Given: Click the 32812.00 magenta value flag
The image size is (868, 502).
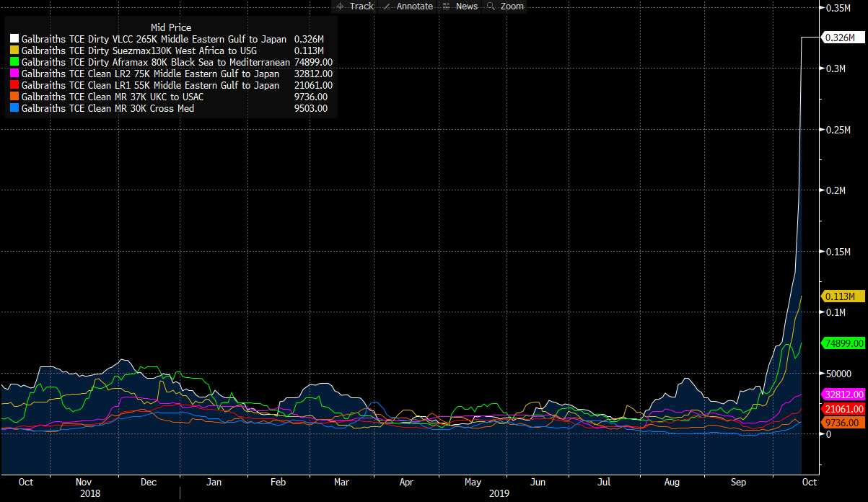Looking at the screenshot, I should click(x=843, y=395).
